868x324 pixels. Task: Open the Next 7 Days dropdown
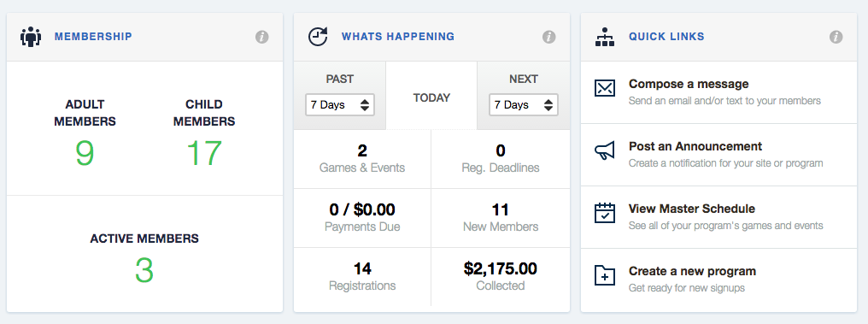(x=524, y=104)
